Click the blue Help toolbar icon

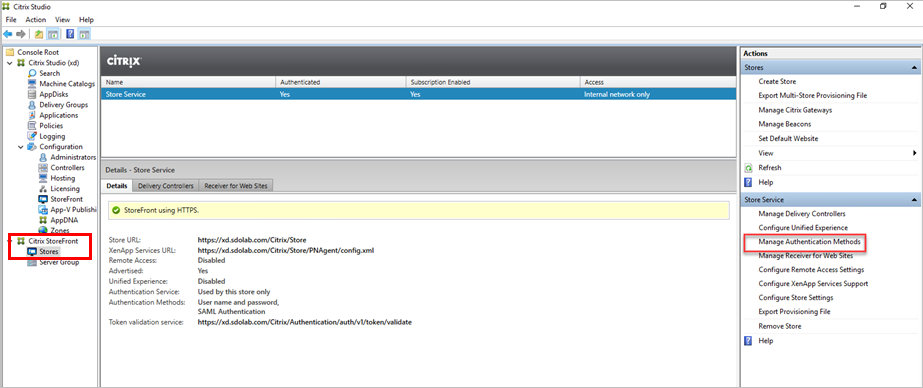pos(70,34)
